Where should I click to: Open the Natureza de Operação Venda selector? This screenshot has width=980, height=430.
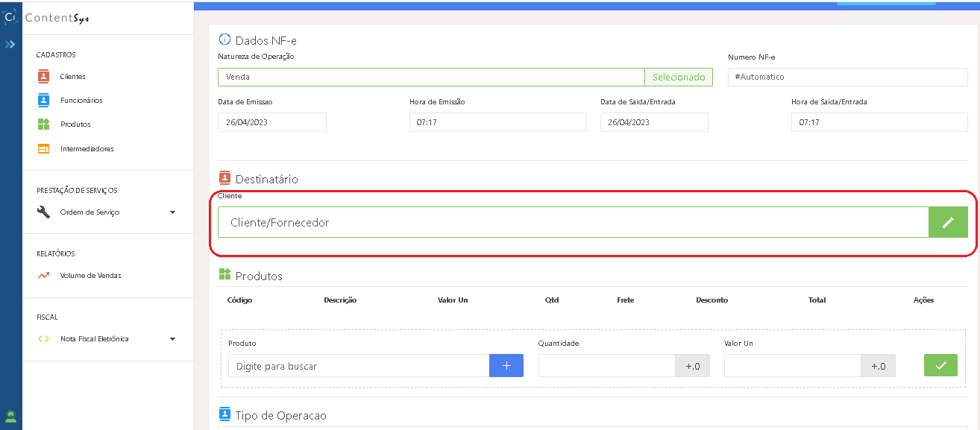coord(430,77)
